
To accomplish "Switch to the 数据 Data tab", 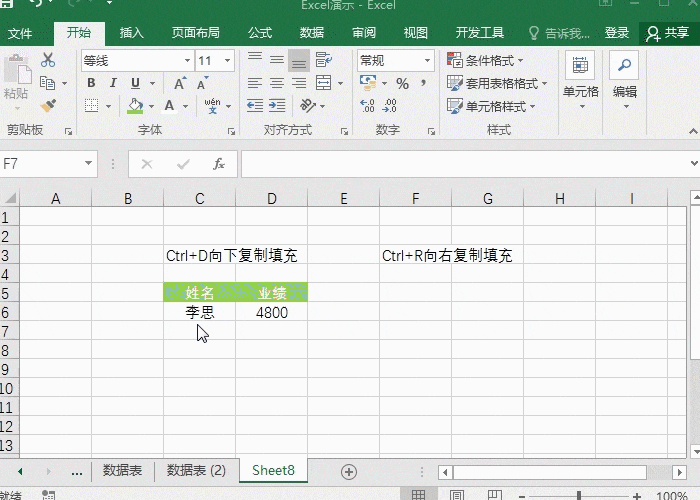I will [312, 33].
